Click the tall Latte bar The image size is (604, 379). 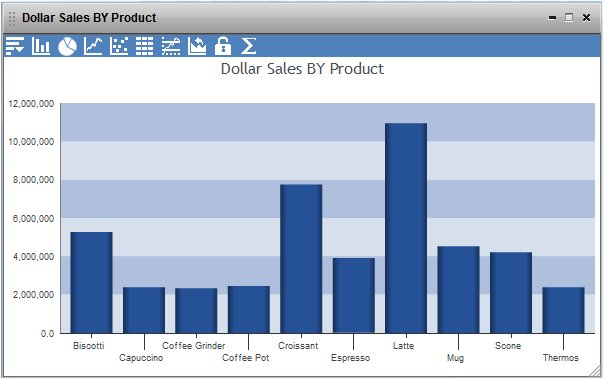(406, 228)
